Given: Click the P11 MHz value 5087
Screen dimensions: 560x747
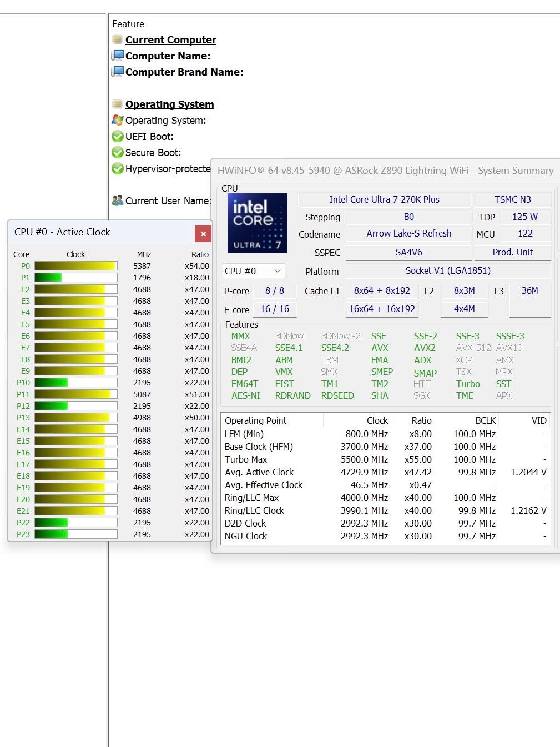Looking at the screenshot, I should pyautogui.click(x=142, y=394).
